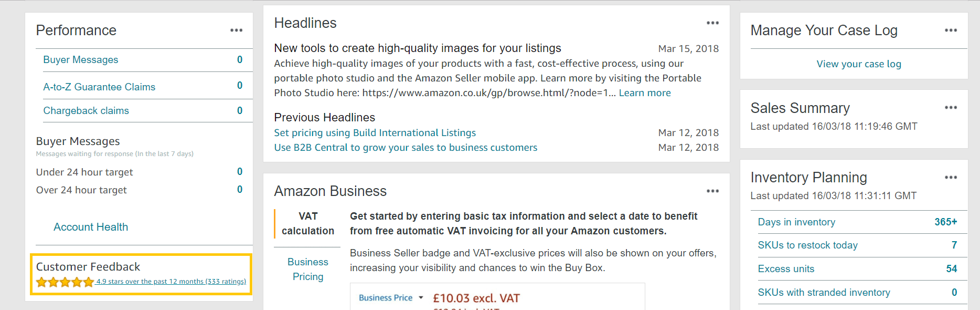Open the Headlines widget three-dot menu
This screenshot has width=980, height=310.
tap(712, 23)
